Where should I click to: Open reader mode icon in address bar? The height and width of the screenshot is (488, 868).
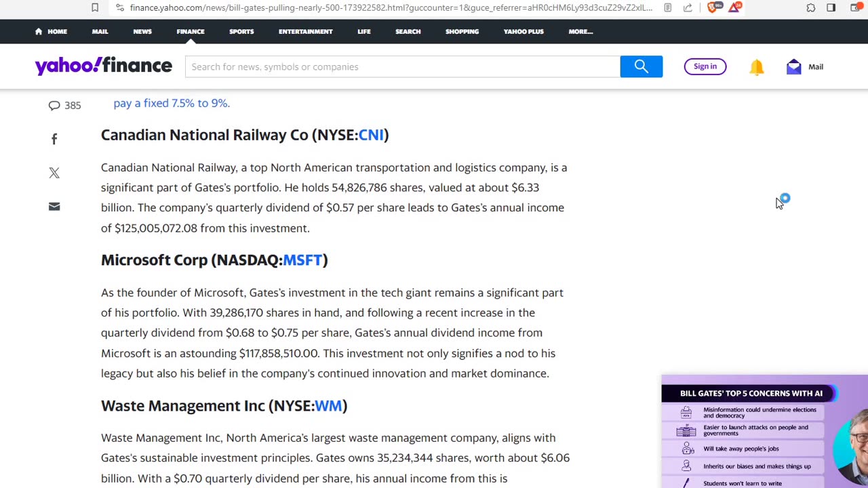click(668, 7)
